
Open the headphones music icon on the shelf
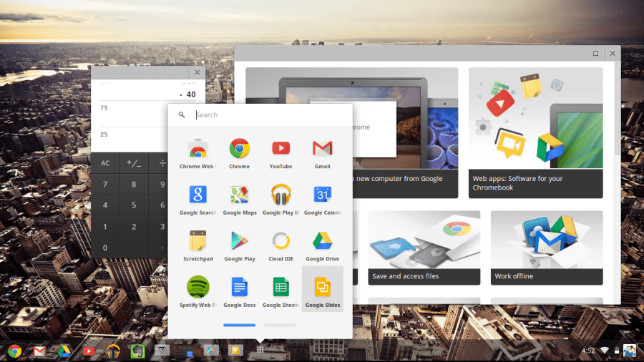113,351
